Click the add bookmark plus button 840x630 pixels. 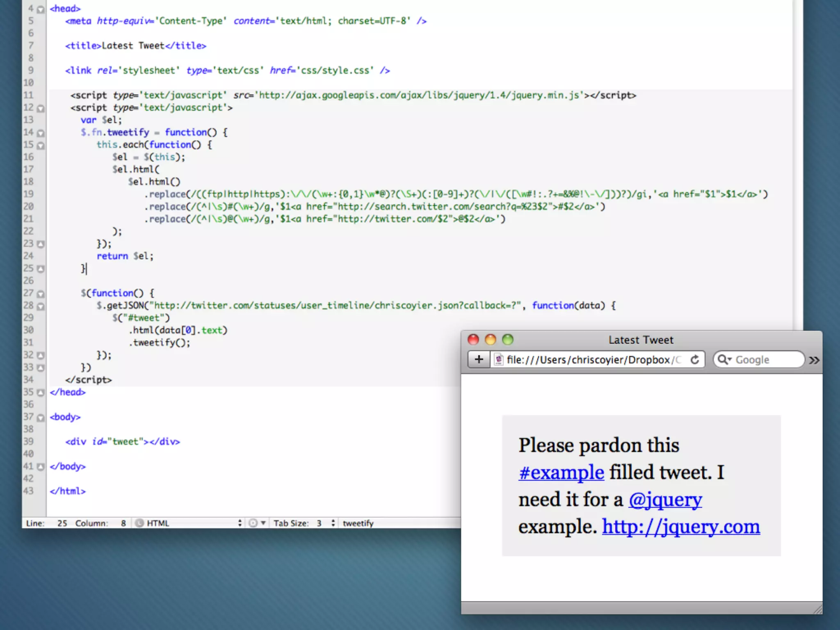pyautogui.click(x=479, y=360)
